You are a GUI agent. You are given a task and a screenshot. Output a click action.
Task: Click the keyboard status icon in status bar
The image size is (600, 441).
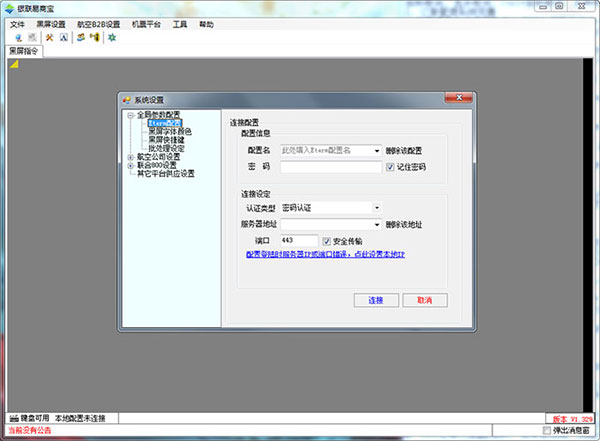[12, 417]
